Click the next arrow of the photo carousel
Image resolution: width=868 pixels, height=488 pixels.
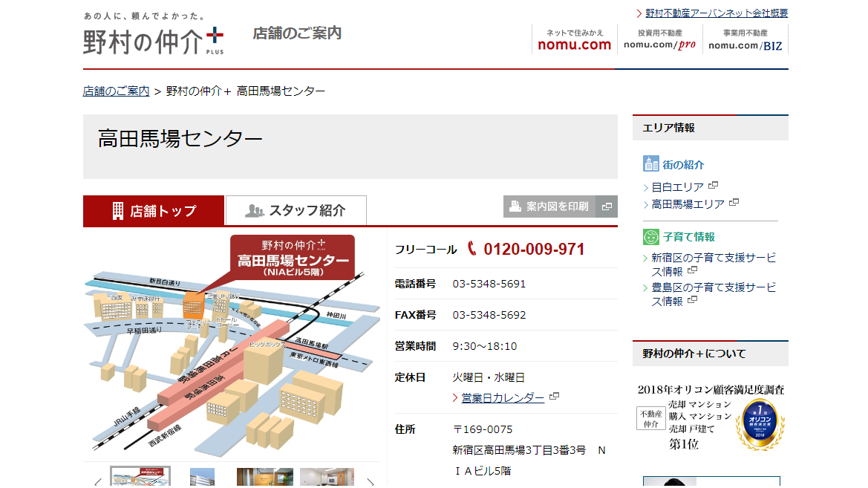point(371,482)
